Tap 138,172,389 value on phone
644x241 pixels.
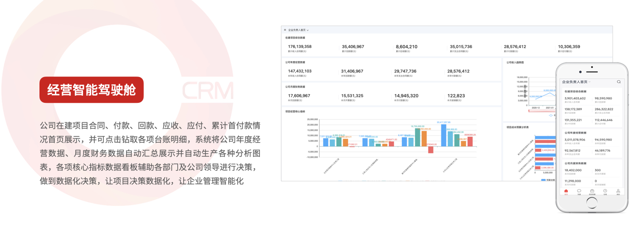573,109
